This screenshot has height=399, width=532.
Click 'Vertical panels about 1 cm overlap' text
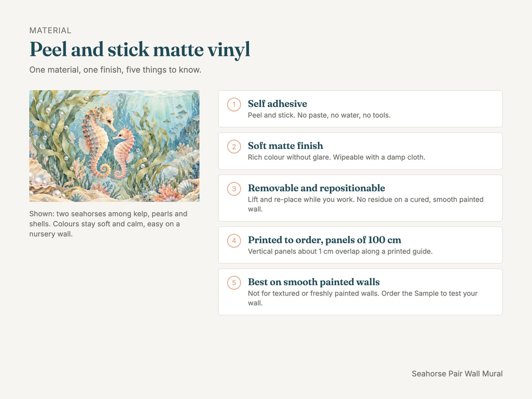[340, 251]
